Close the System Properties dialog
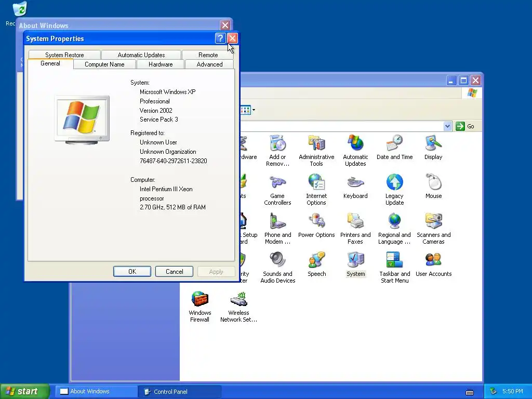Image resolution: width=532 pixels, height=399 pixels. tap(232, 38)
